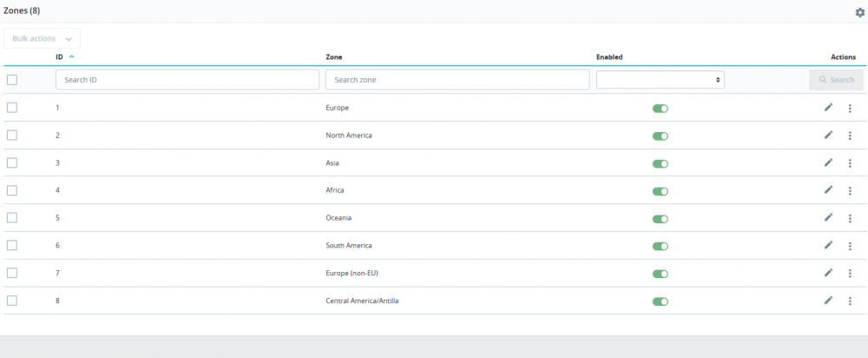Click the South America zone name

349,246
